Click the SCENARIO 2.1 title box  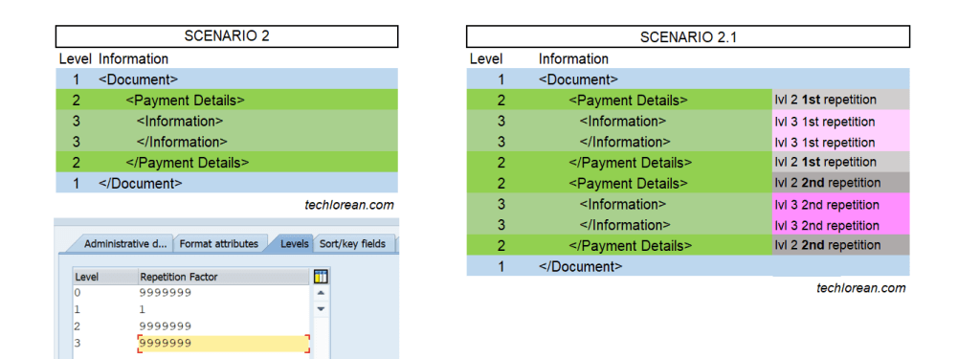pyautogui.click(x=688, y=37)
